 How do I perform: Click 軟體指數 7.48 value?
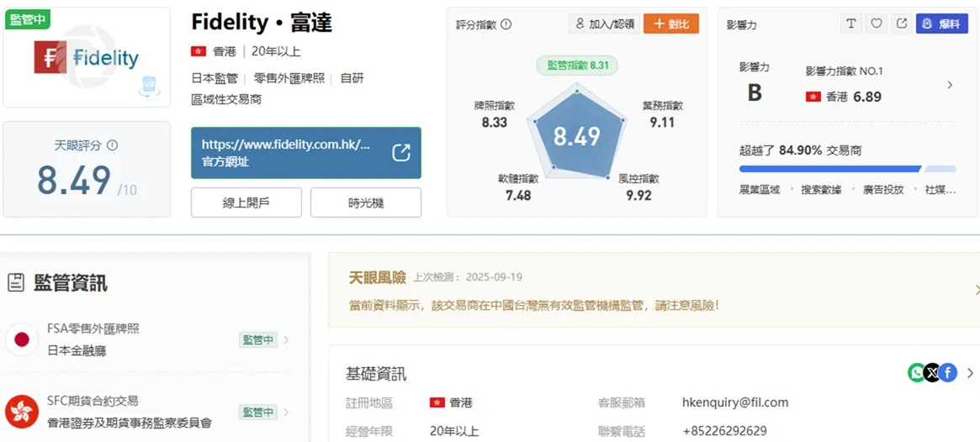point(518,196)
